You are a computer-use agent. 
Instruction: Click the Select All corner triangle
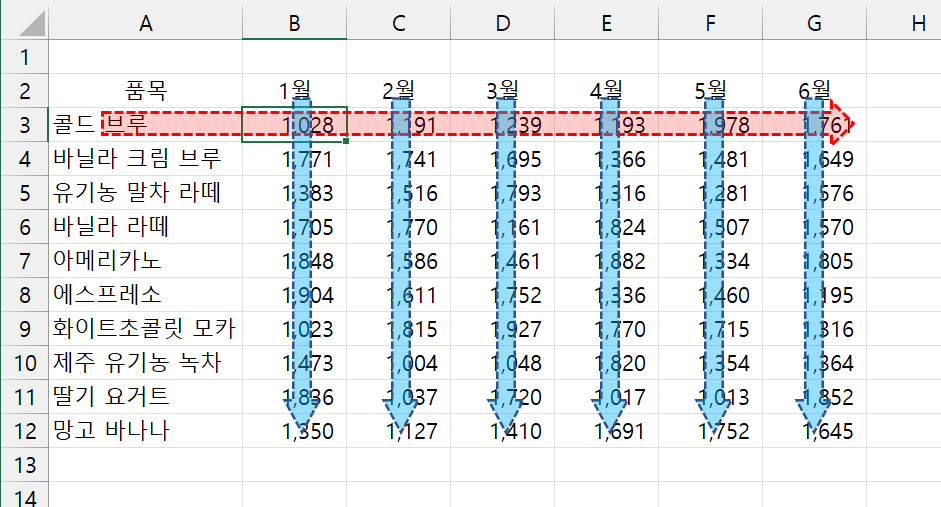pyautogui.click(x=24, y=24)
